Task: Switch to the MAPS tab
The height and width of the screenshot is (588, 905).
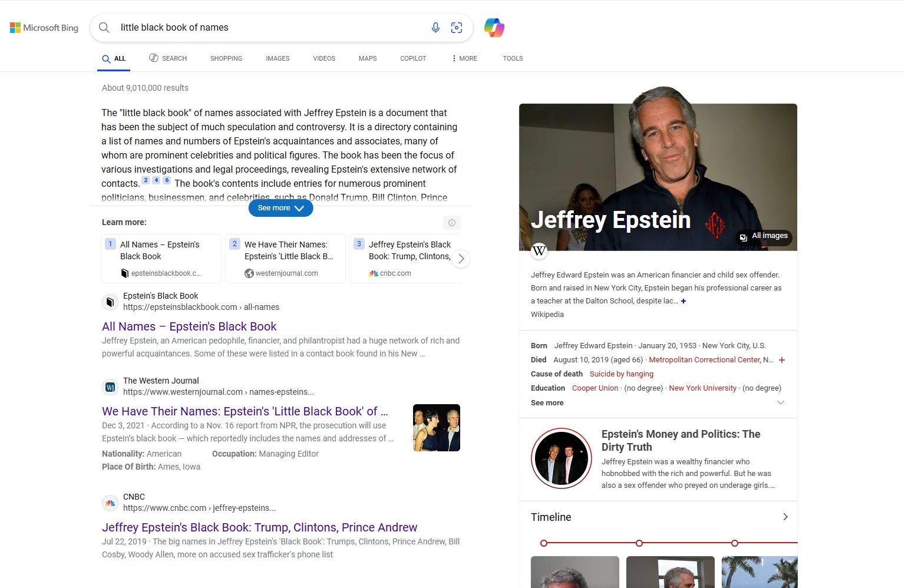Action: click(x=368, y=58)
